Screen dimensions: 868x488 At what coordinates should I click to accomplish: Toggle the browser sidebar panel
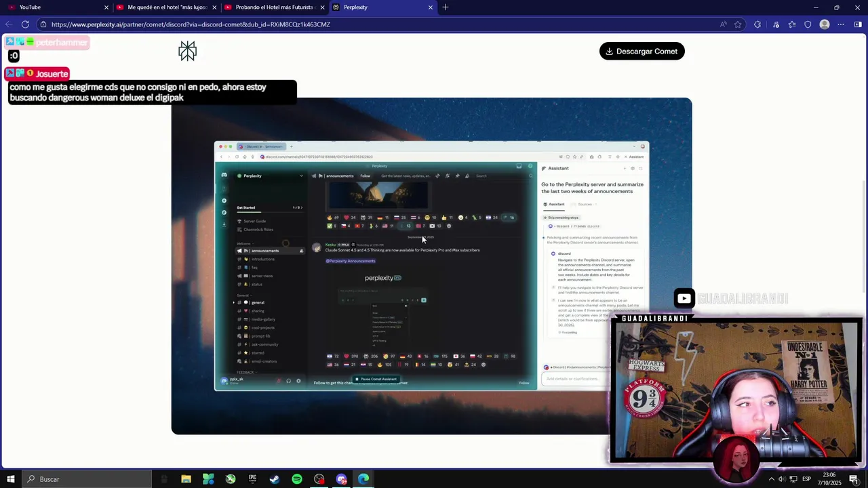(x=858, y=24)
